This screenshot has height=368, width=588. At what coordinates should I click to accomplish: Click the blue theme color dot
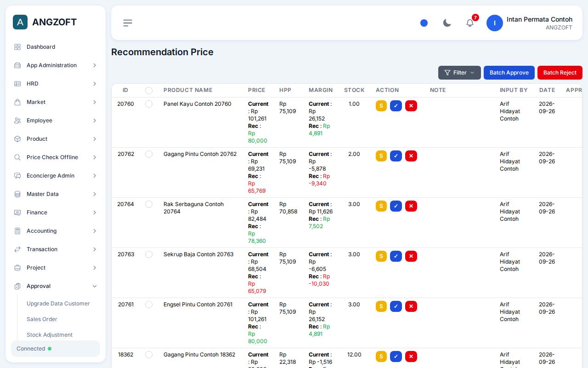tap(424, 23)
